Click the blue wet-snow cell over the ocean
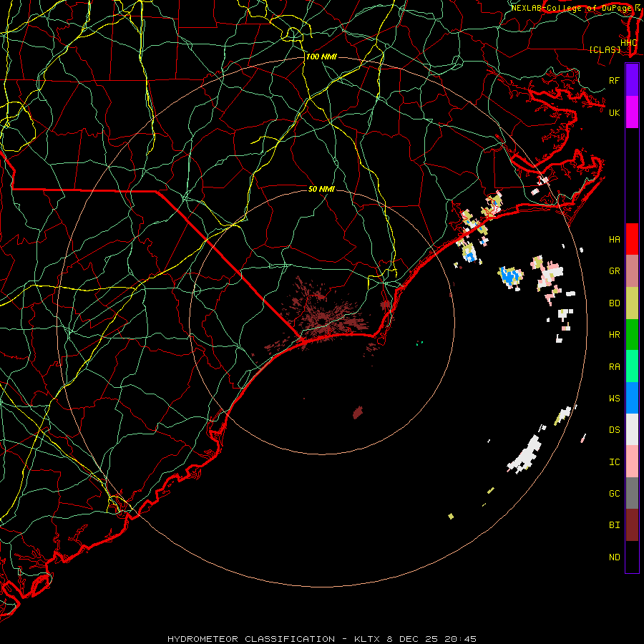The height and width of the screenshot is (644, 644). 509,275
